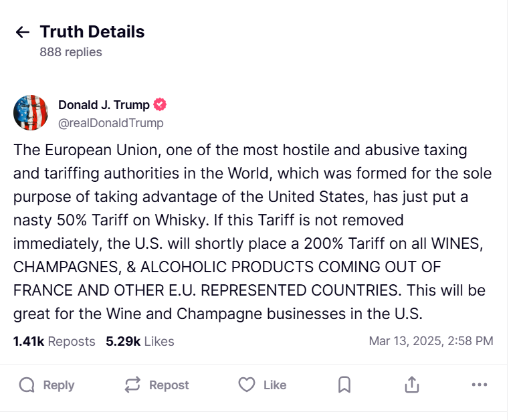Click the 888 replies text
The width and height of the screenshot is (521, 420).
(70, 51)
